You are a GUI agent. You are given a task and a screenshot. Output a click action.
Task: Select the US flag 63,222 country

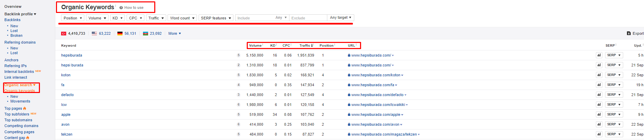[101, 33]
